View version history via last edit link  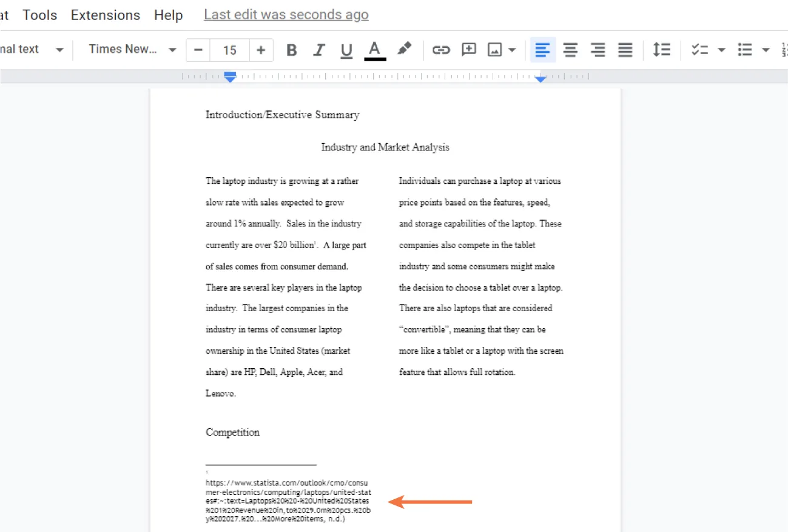286,15
